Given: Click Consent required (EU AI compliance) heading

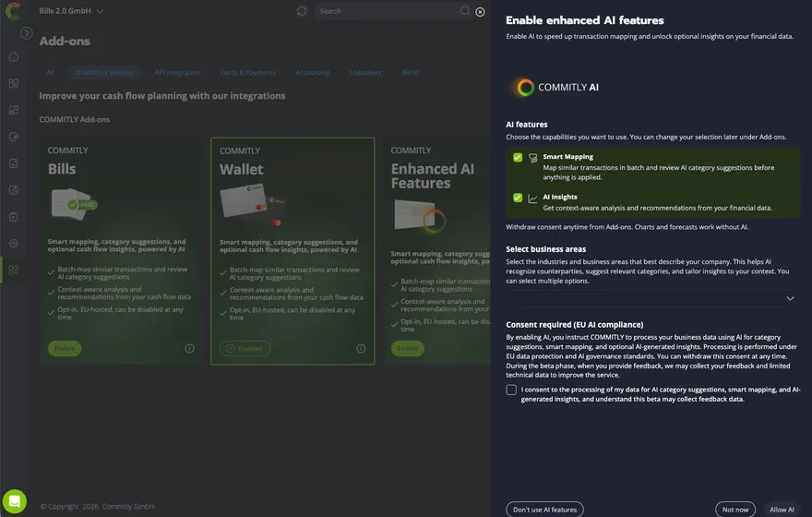Looking at the screenshot, I should [x=574, y=325].
